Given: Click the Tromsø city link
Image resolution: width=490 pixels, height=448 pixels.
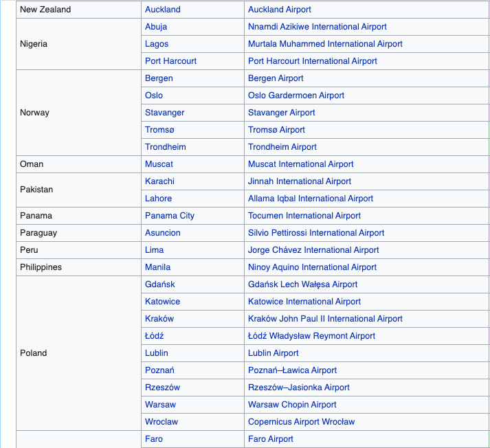Looking at the screenshot, I should click(x=160, y=130).
